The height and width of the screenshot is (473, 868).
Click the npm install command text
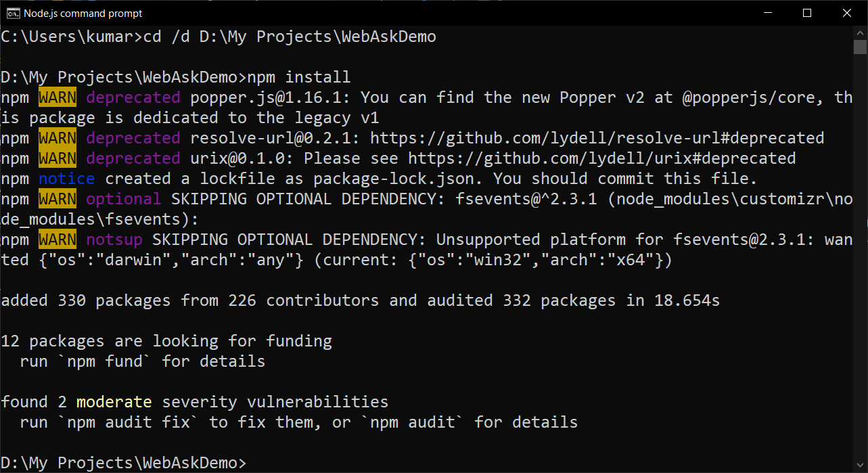[299, 77]
